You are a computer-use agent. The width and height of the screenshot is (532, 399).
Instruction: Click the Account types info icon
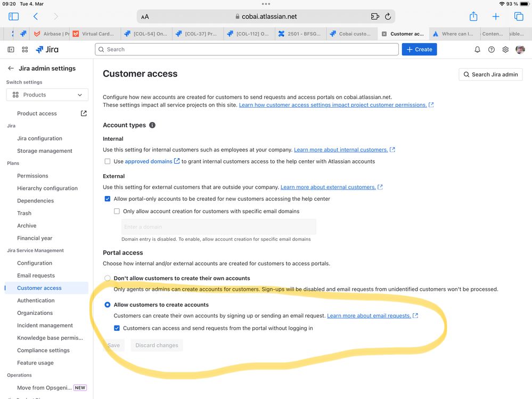pyautogui.click(x=152, y=125)
